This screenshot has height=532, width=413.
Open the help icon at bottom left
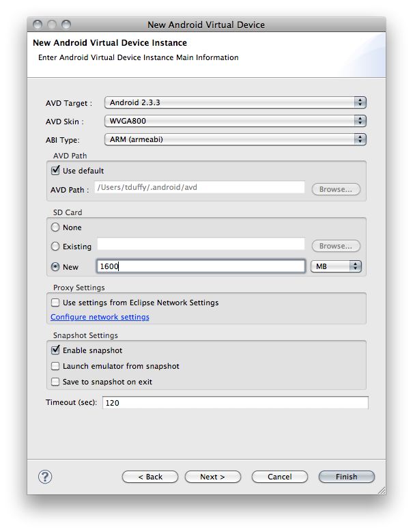45,477
